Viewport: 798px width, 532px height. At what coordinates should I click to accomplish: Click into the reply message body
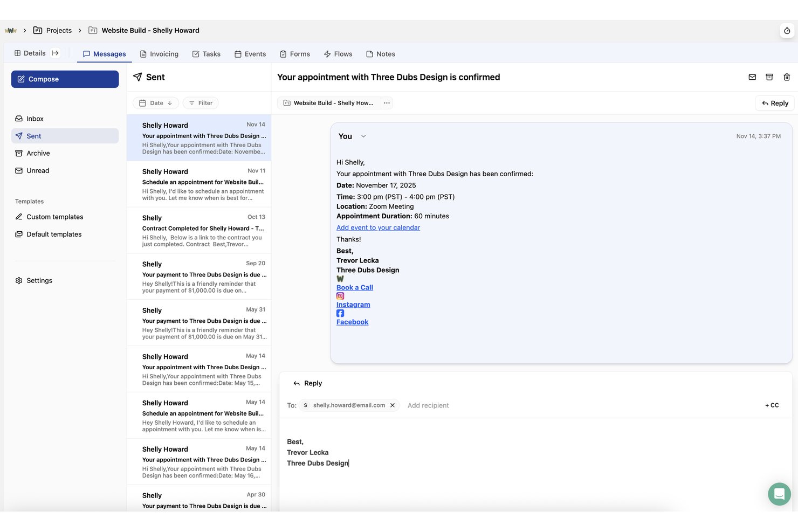536,464
